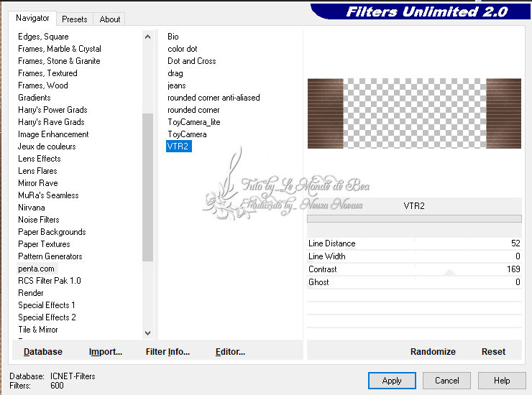Switch to the Navigator tab
This screenshot has width=532, height=395.
click(32, 18)
